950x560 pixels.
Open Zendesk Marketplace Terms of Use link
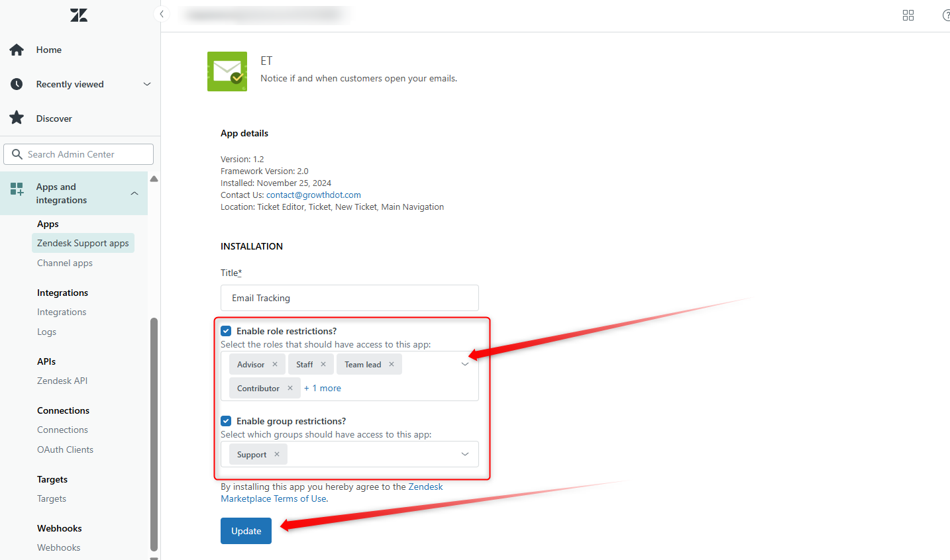332,492
